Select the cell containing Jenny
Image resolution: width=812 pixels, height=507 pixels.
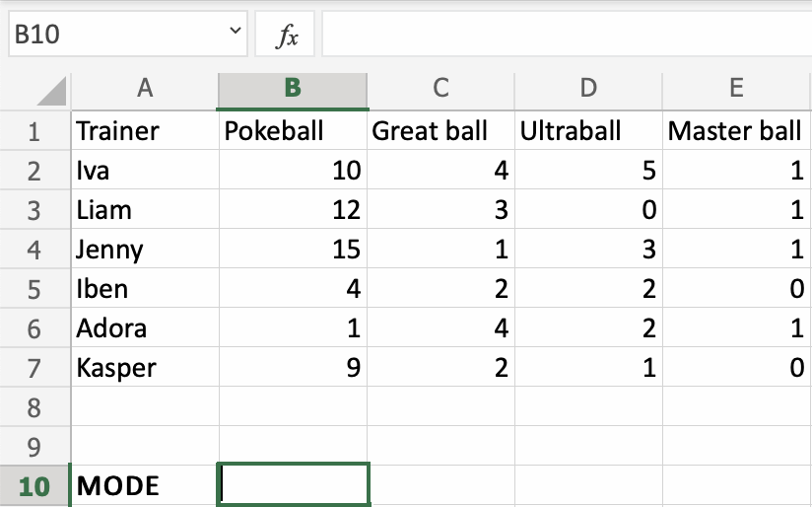coord(144,249)
